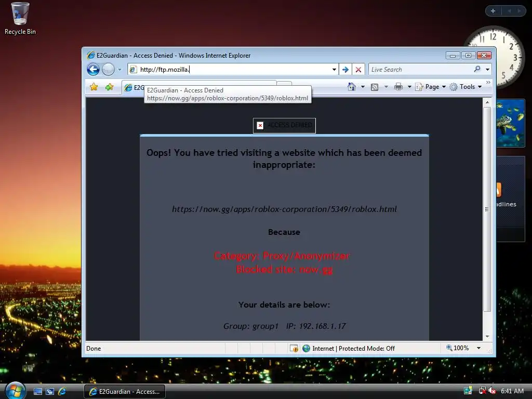Click the page scrollbar up arrow

coord(487,102)
